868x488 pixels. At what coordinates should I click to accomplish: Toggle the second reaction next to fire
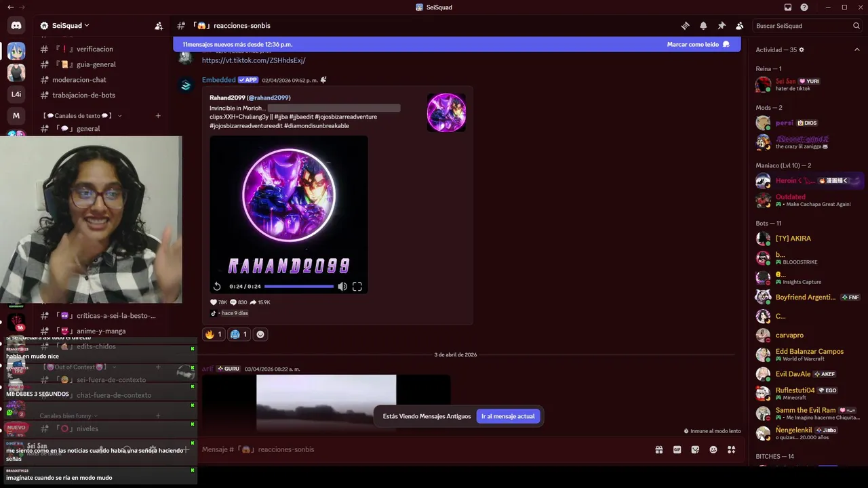coord(239,334)
